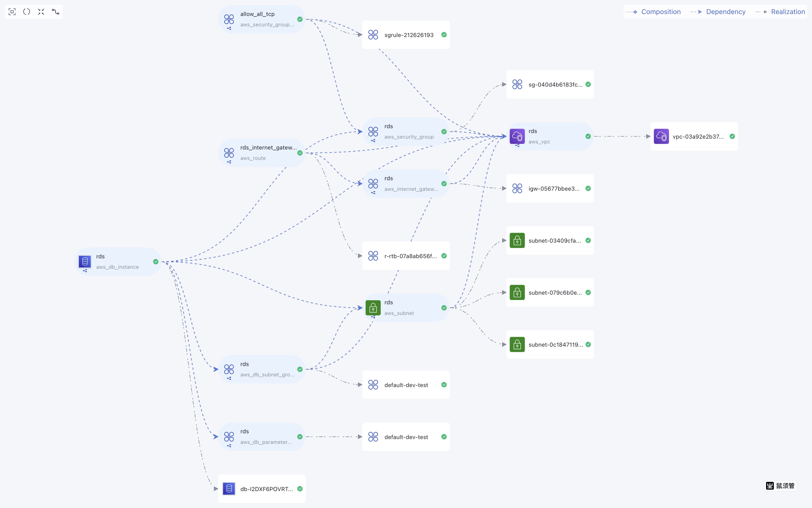Click the fit-to-view toolbar icon
812x508 pixels.
(x=12, y=12)
